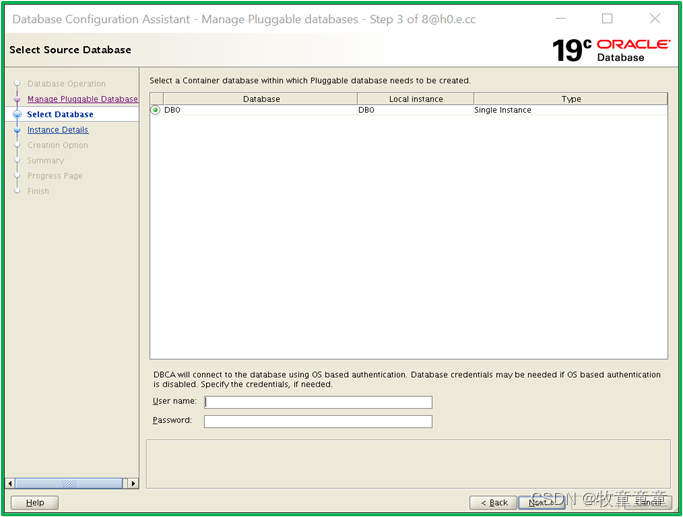This screenshot has width=683, height=517.
Task: Click sidebar scrollbar left arrow
Action: pos(10,483)
